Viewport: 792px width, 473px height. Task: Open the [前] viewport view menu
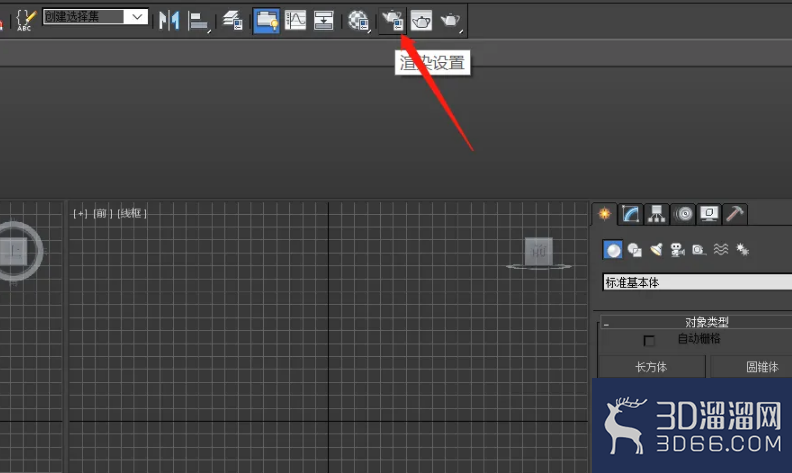tap(102, 214)
